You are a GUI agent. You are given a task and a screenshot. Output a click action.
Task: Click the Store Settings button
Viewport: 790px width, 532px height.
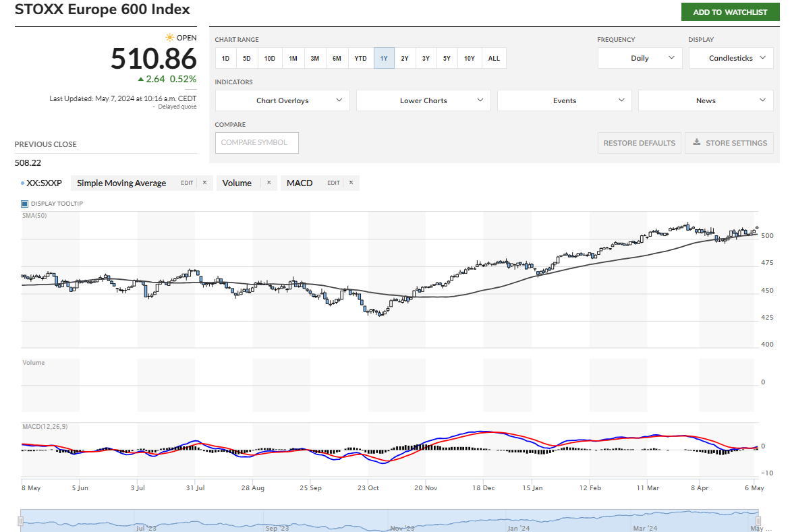[x=729, y=143]
